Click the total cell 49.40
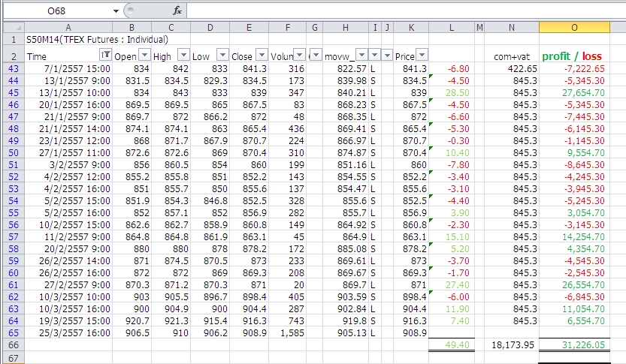The width and height of the screenshot is (626, 364). pos(452,345)
